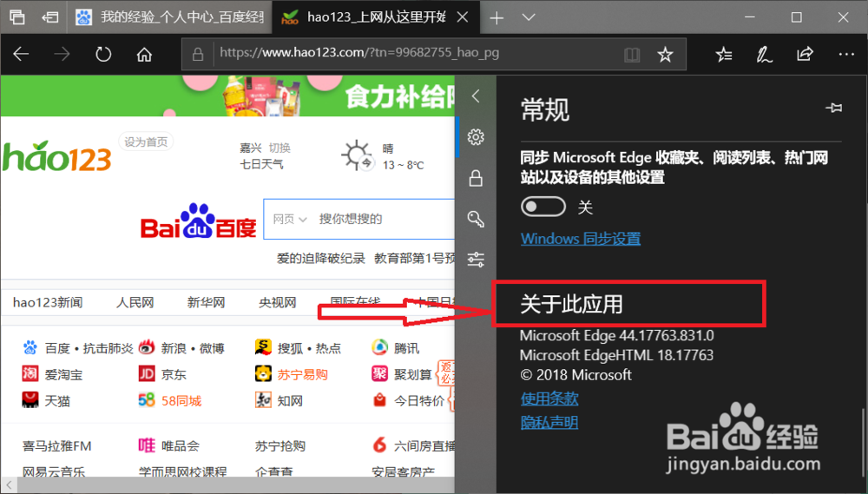Go back with the browser back arrow

point(21,55)
